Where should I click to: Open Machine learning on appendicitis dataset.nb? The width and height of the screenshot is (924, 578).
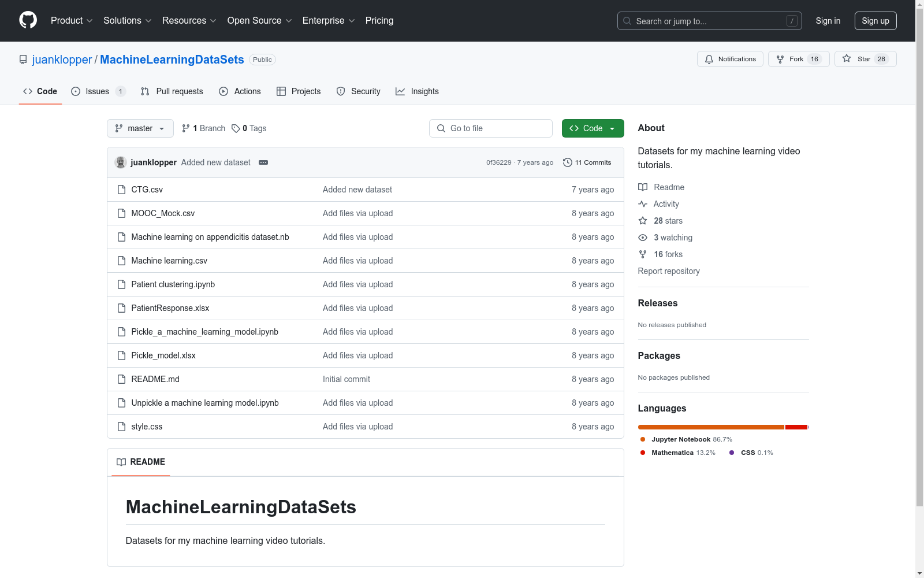210,237
